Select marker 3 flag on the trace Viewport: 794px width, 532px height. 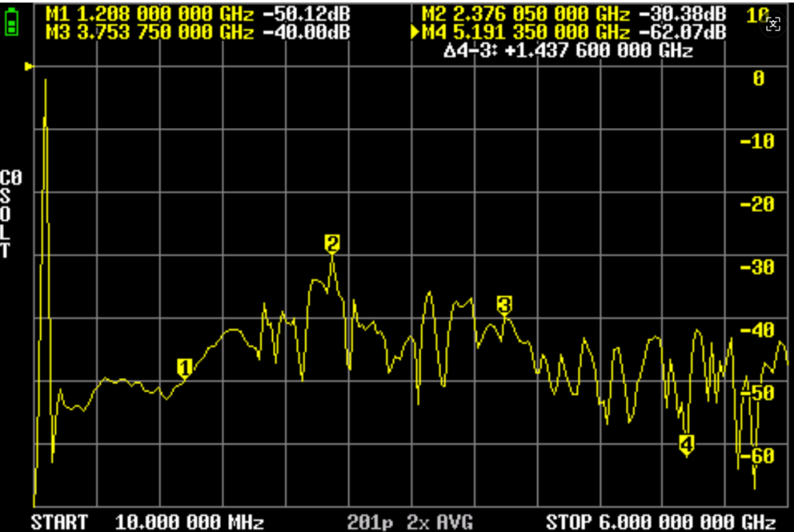tap(504, 305)
